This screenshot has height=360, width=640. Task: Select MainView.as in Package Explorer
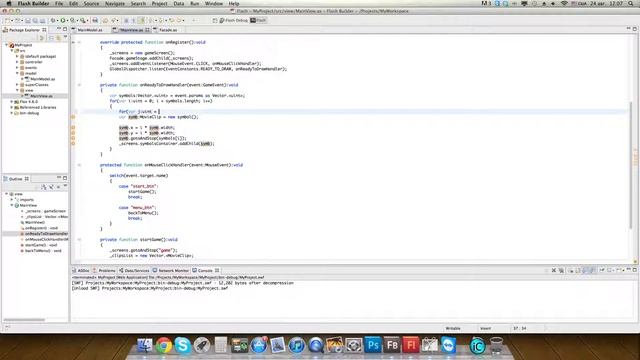click(41, 96)
